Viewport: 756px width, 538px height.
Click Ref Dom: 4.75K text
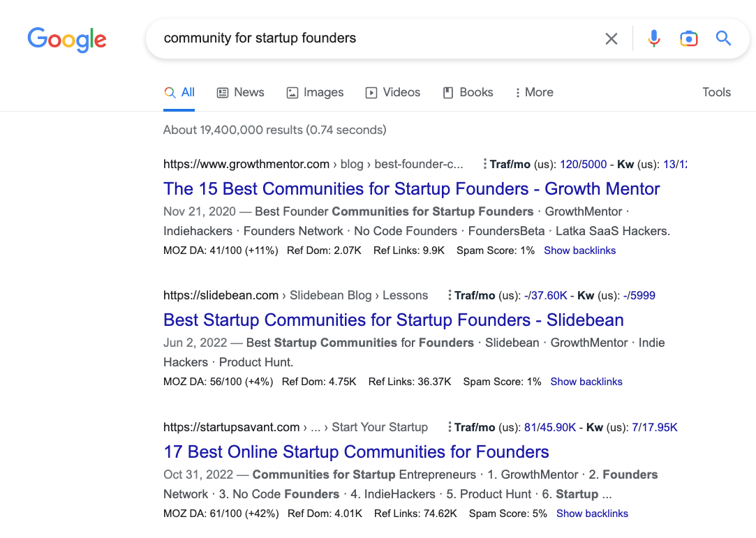[x=319, y=381]
